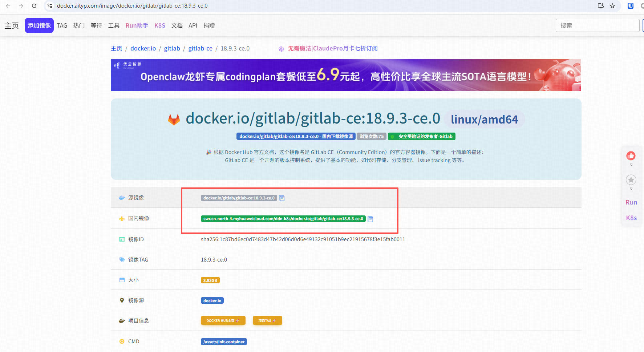Copy the Huawei Cloud domestic mirror address
Viewport: 644px width, 352px height.
[x=370, y=219]
